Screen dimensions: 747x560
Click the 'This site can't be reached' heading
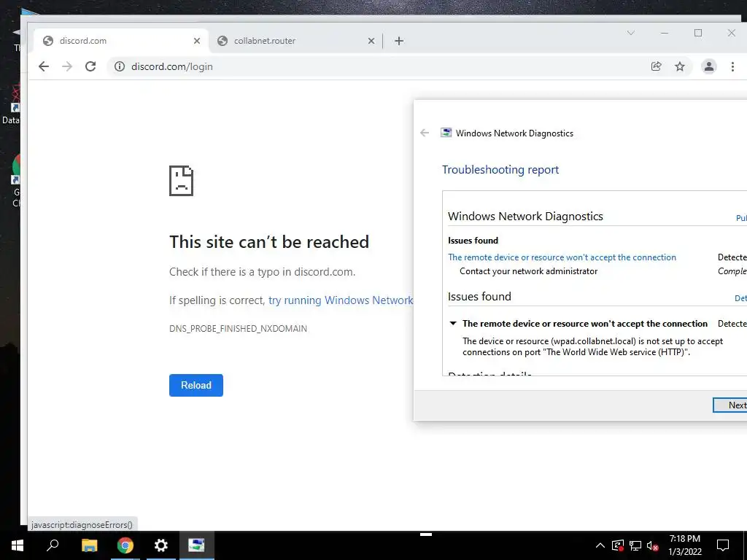pos(269,242)
